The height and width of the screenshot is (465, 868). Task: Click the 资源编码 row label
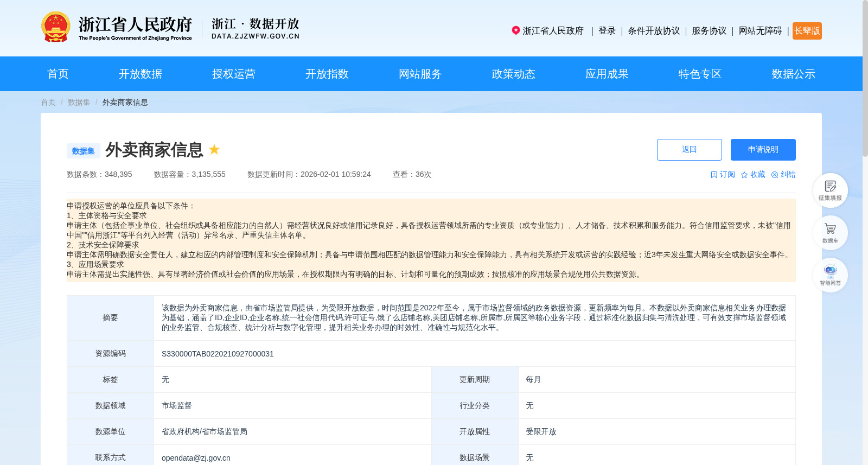click(x=110, y=354)
